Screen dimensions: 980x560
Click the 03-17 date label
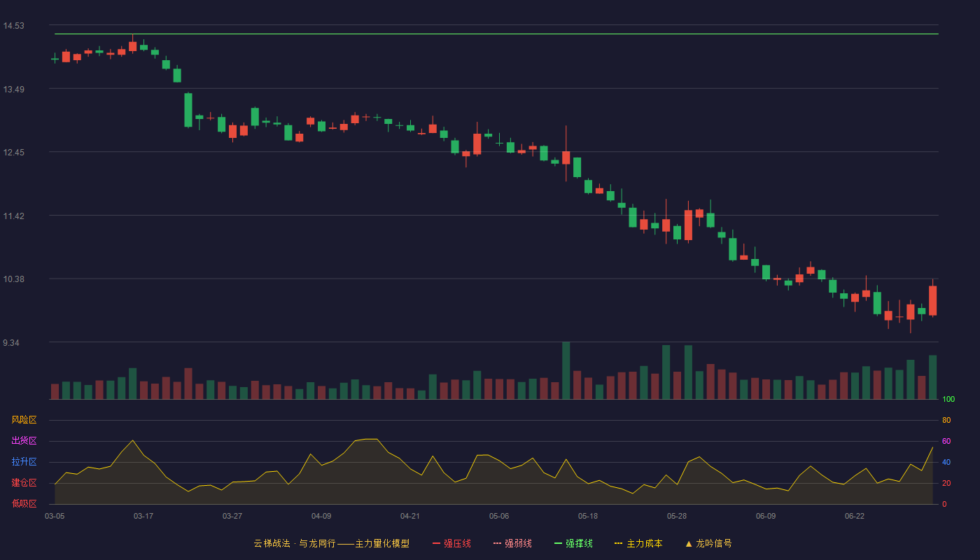pyautogui.click(x=143, y=516)
